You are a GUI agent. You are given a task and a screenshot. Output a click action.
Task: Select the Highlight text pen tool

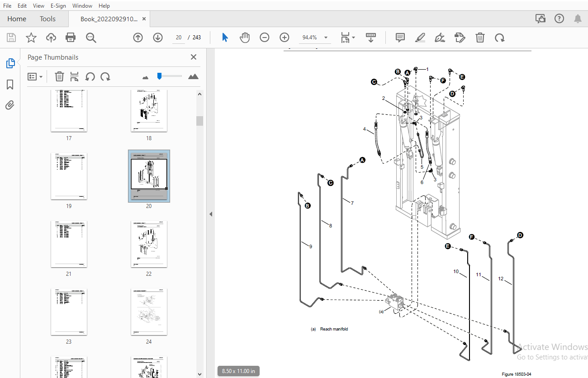420,38
